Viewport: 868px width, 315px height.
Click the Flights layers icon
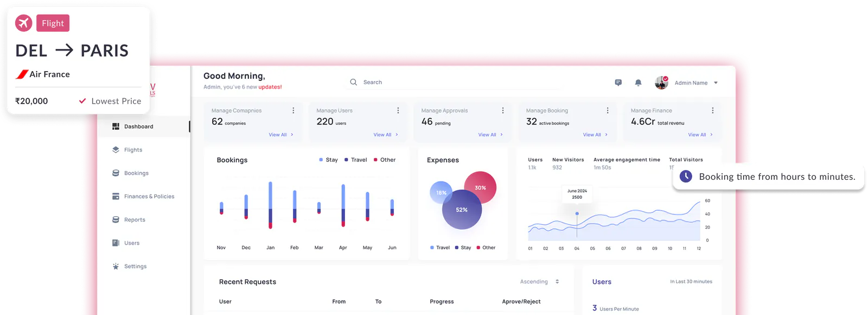click(x=116, y=150)
